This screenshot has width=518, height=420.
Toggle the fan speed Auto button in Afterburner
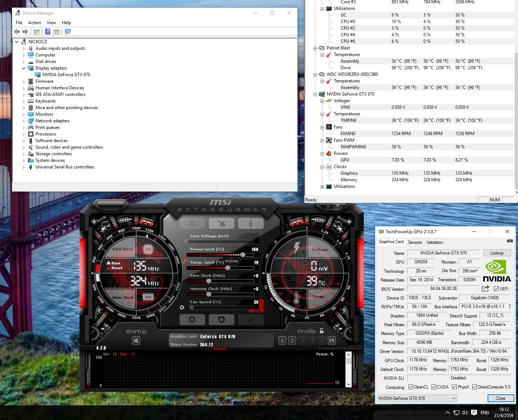pyautogui.click(x=258, y=311)
